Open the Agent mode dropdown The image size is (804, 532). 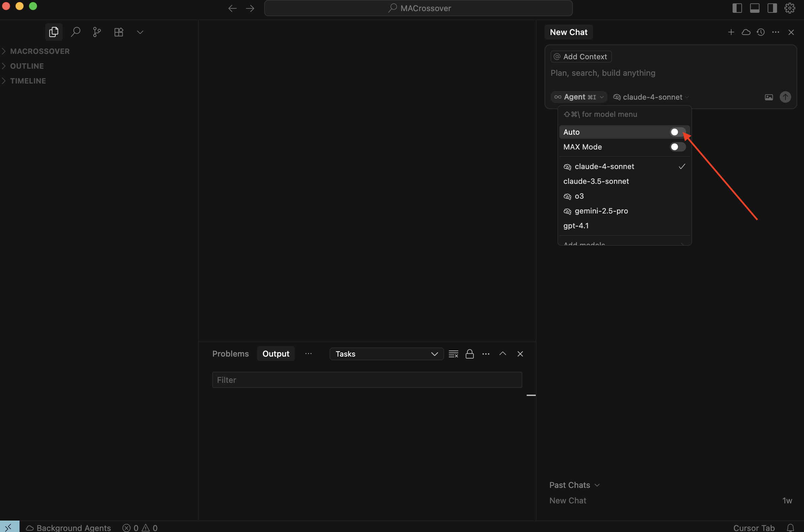[x=579, y=97]
